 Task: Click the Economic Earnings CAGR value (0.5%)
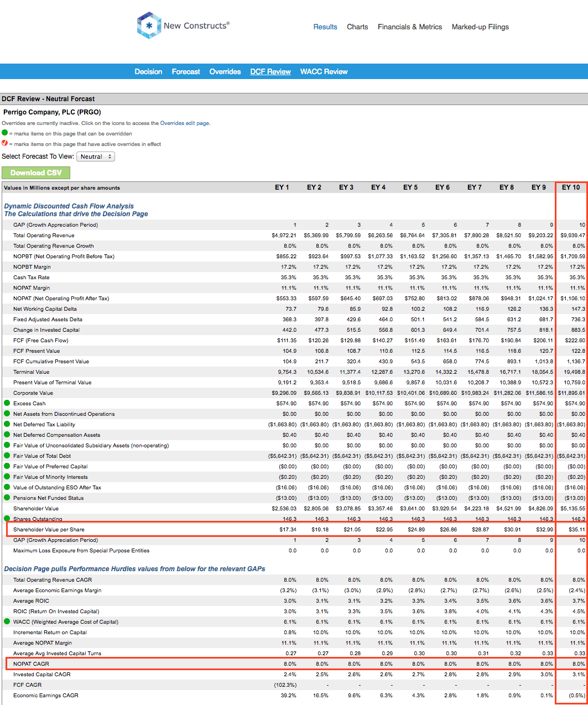577,696
